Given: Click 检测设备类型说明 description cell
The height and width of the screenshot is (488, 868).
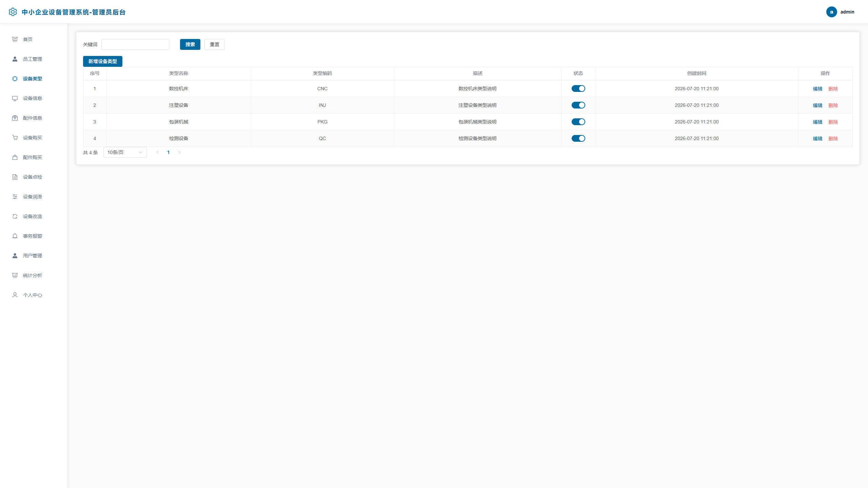Looking at the screenshot, I should (x=477, y=138).
